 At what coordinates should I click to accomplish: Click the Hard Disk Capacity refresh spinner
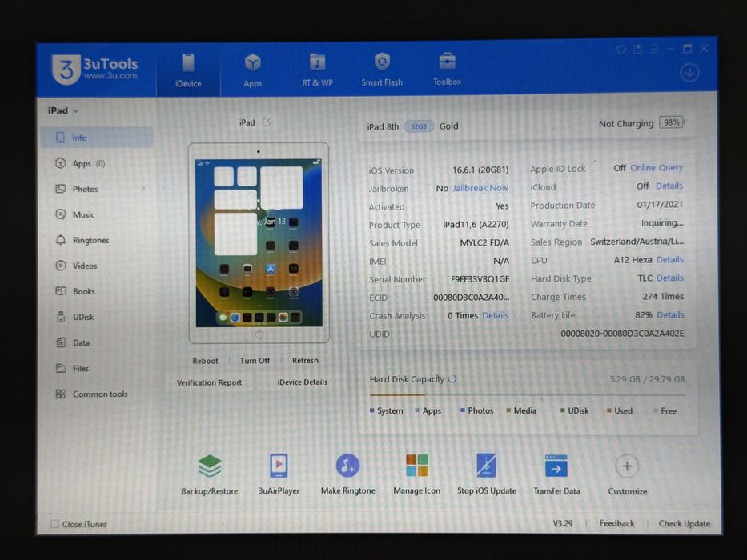[x=452, y=379]
